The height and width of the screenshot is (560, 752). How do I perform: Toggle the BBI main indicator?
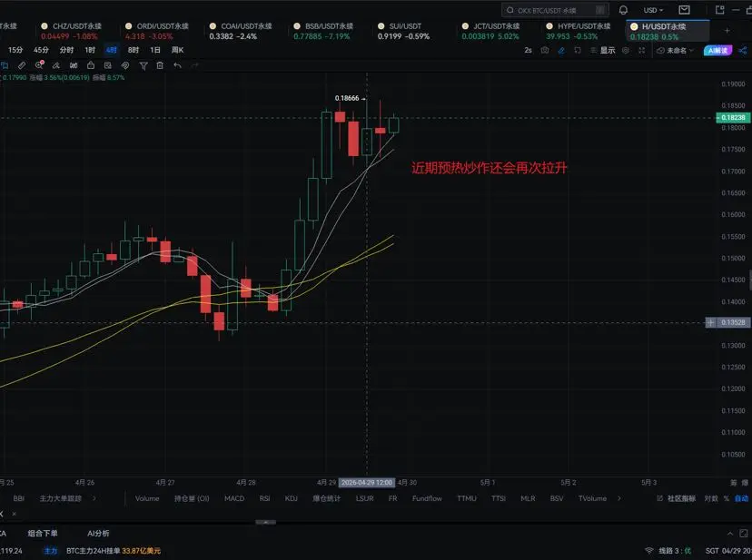(x=19, y=498)
